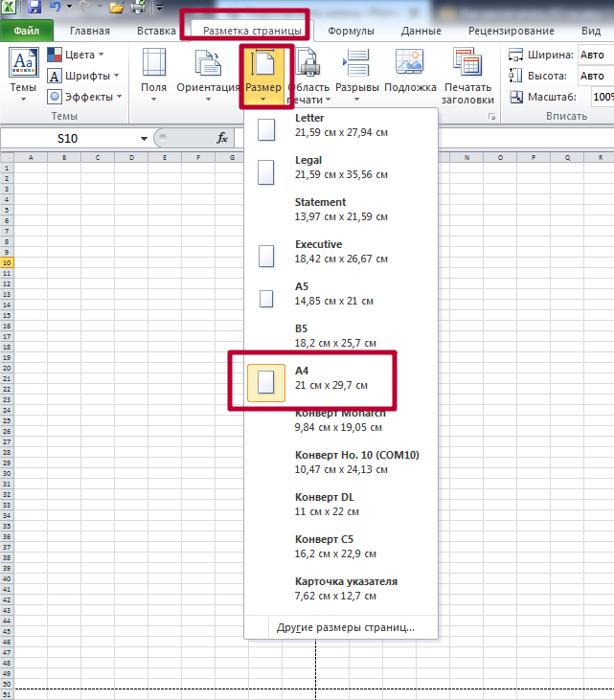Click the Undo arrow icon
Screen dimensions: 614x700
pyautogui.click(x=55, y=8)
